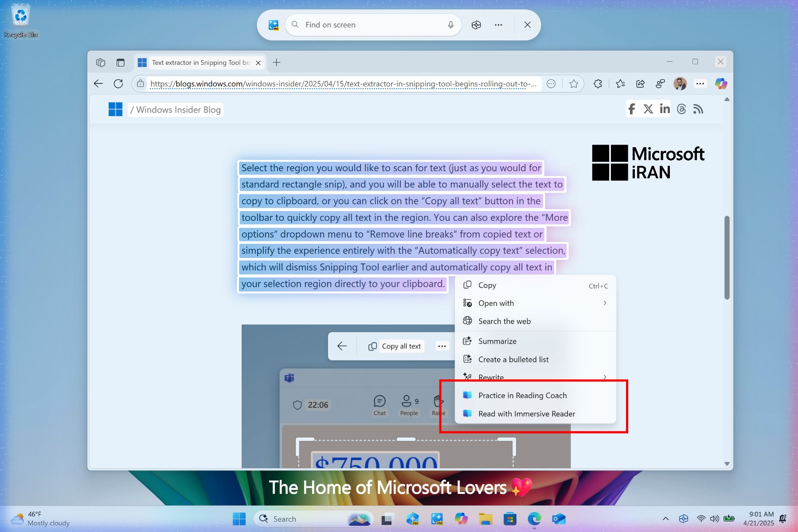Choose Summarize in the context menu
The height and width of the screenshot is (532, 798).
point(536,341)
